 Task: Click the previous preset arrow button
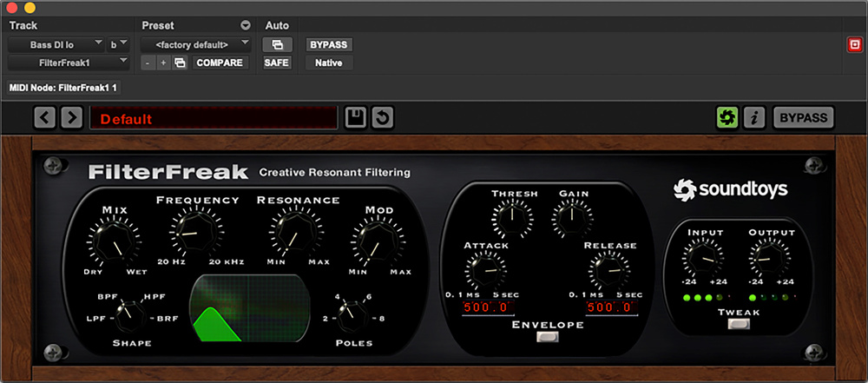pyautogui.click(x=46, y=118)
